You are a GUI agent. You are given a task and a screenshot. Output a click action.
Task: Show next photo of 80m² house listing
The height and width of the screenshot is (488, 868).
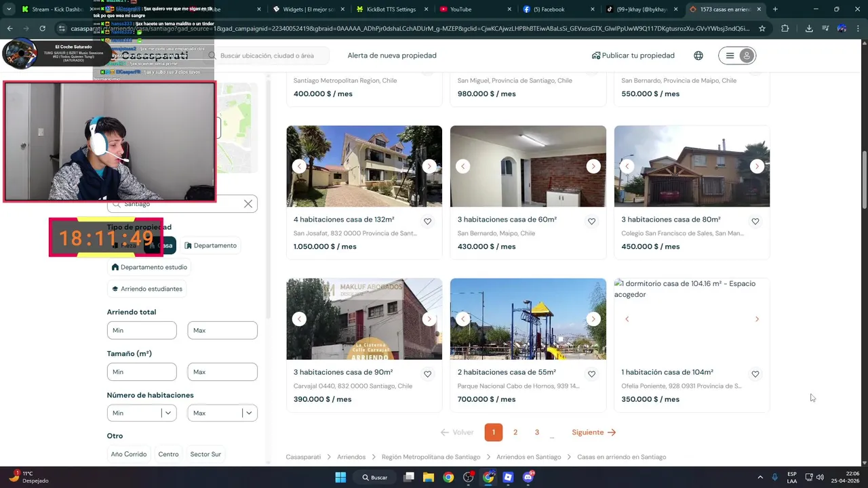click(x=757, y=166)
